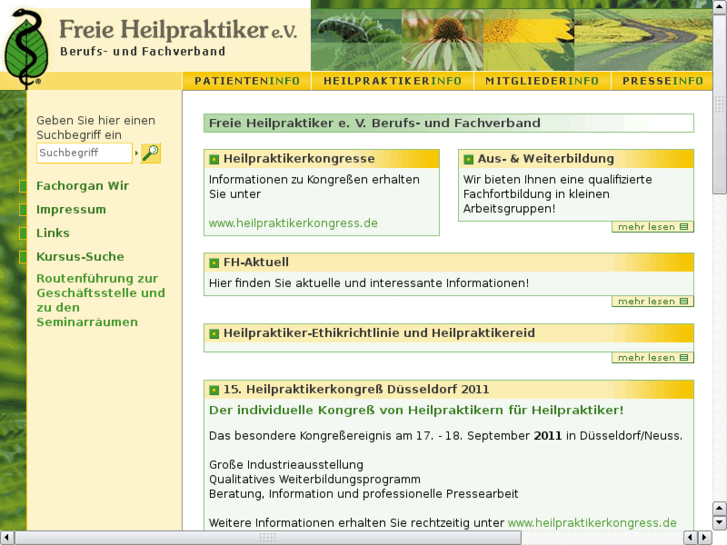Click green square icon beside 15. Heilpraktikerkongreß heading
The width and height of the screenshot is (727, 545).
[x=214, y=391]
